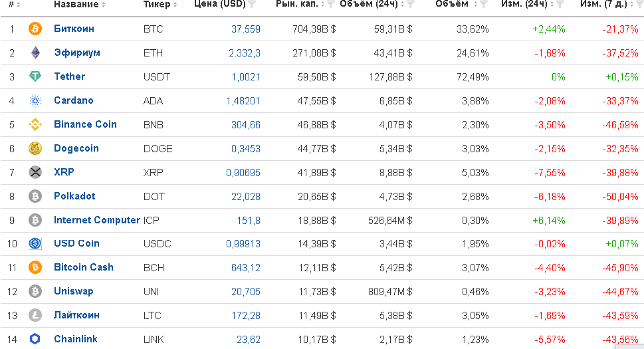Click Dogecoin price 0,3453

click(x=246, y=149)
